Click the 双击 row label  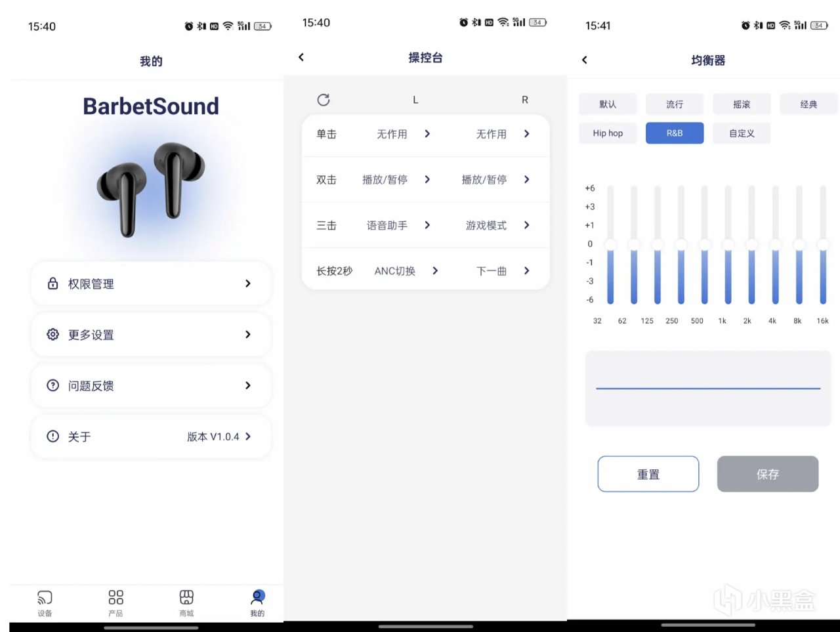coord(326,179)
